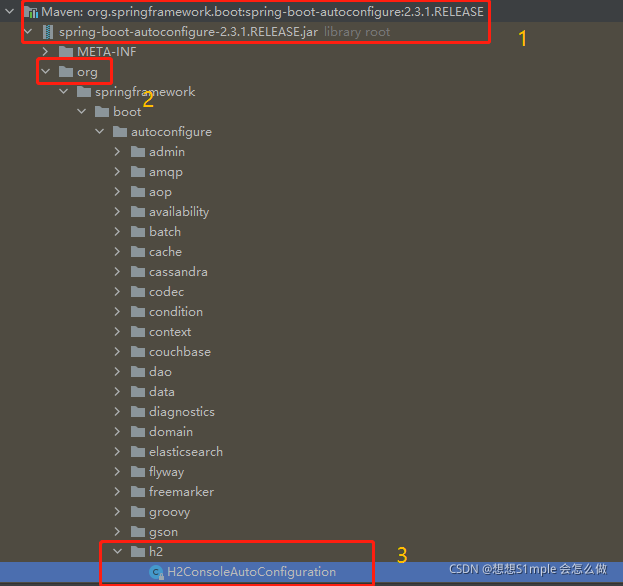623x586 pixels.
Task: Click the availability folder icon
Action: (138, 212)
